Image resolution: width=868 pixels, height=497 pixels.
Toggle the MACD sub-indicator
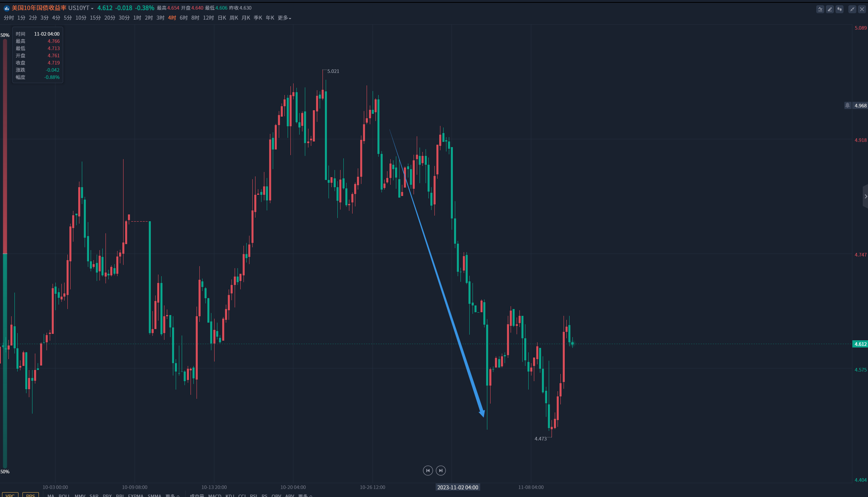pos(215,495)
